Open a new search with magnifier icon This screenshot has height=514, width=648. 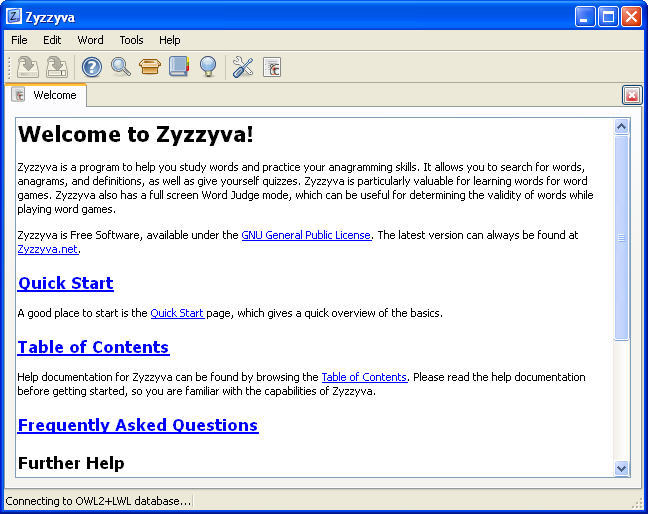121,67
